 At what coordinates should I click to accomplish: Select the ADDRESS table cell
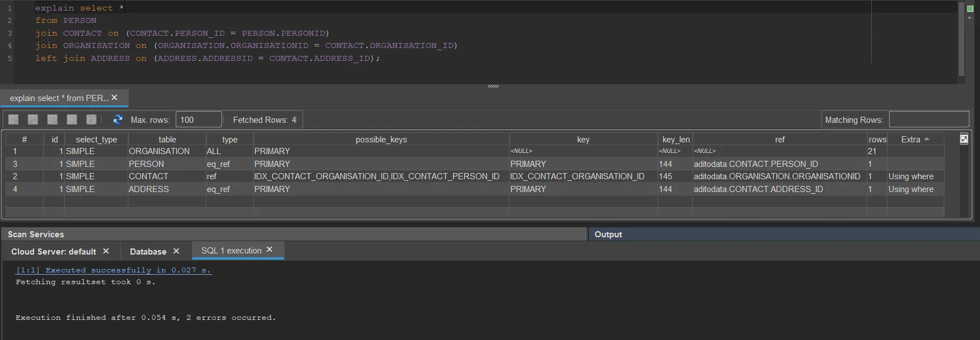pos(167,189)
